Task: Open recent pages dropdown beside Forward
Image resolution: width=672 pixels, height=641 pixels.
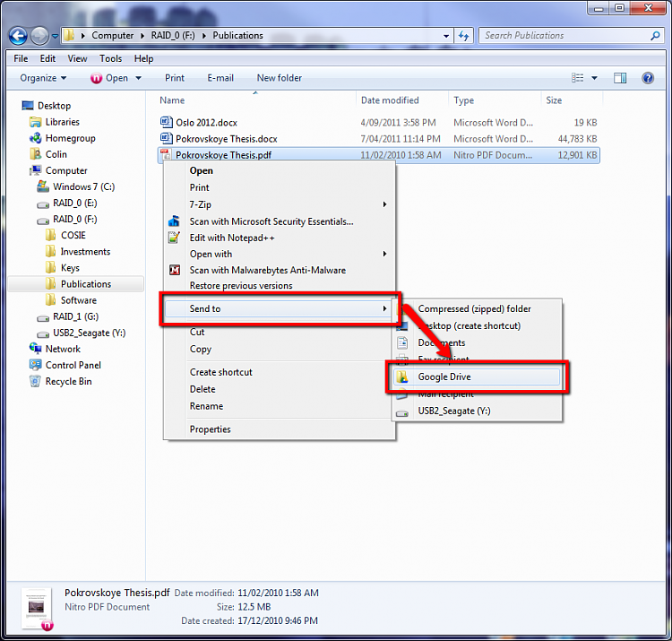Action: [x=55, y=37]
